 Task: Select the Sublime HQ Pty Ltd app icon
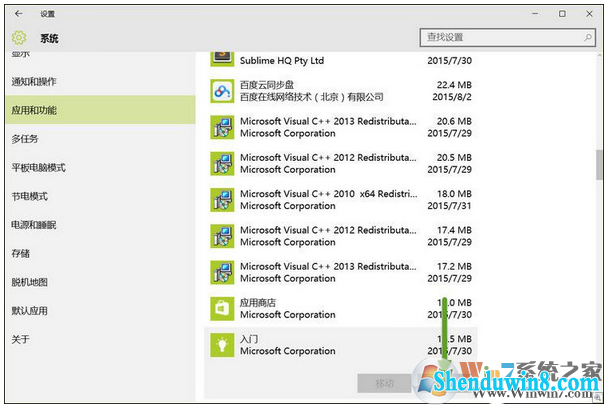coord(222,58)
